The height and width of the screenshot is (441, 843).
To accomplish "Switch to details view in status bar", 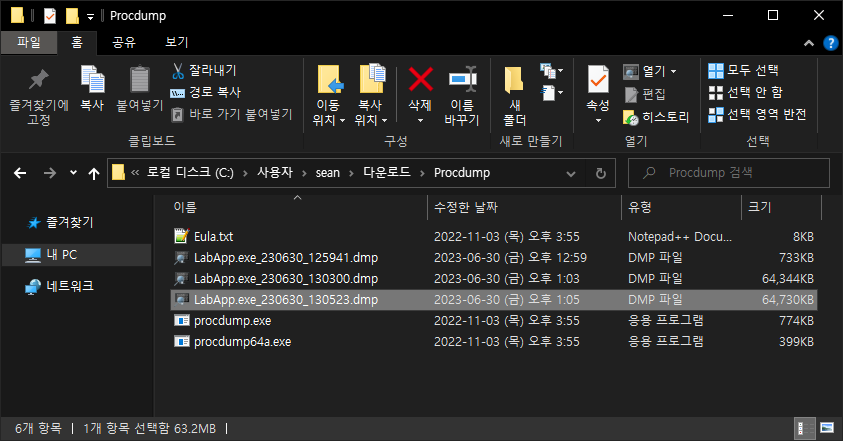I will (x=805, y=429).
